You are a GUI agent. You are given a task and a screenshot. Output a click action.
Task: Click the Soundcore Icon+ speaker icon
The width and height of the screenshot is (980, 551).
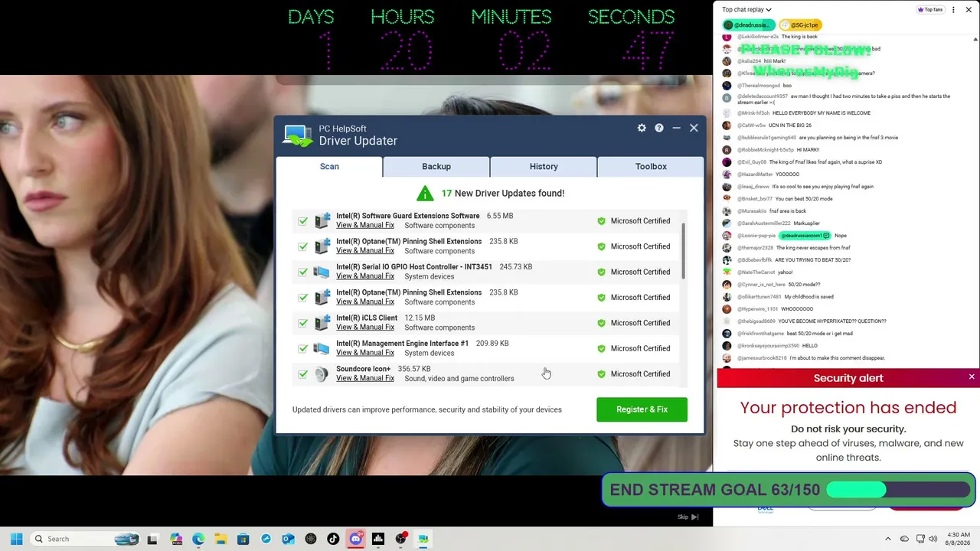point(322,374)
